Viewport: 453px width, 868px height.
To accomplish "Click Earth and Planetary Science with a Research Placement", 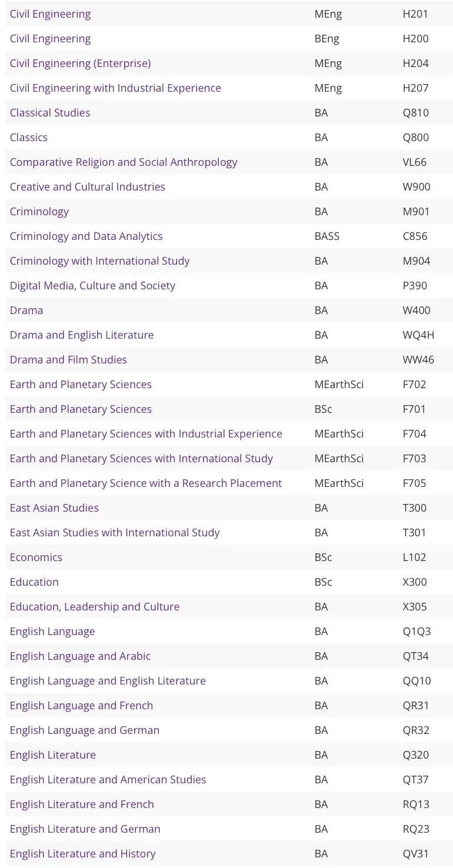I will coord(146,483).
